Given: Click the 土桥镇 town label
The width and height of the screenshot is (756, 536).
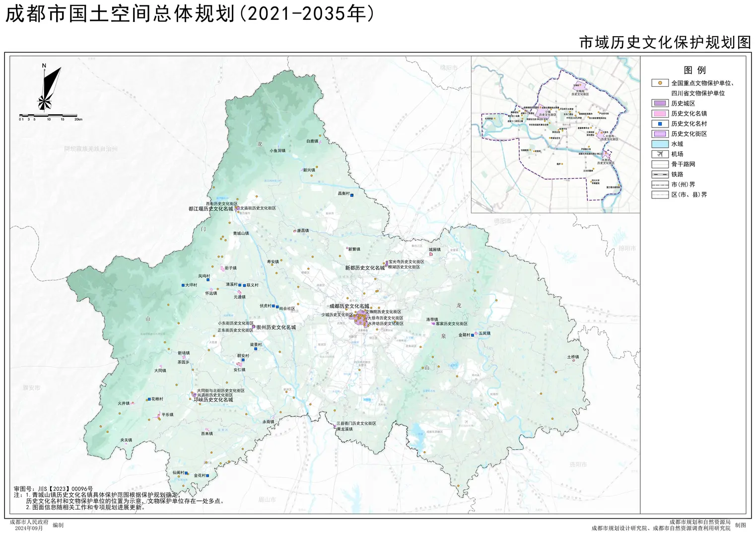Looking at the screenshot, I should click(x=573, y=357).
